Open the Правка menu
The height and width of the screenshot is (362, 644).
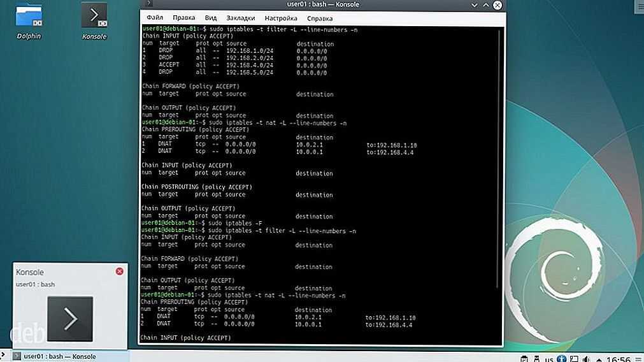pyautogui.click(x=183, y=18)
